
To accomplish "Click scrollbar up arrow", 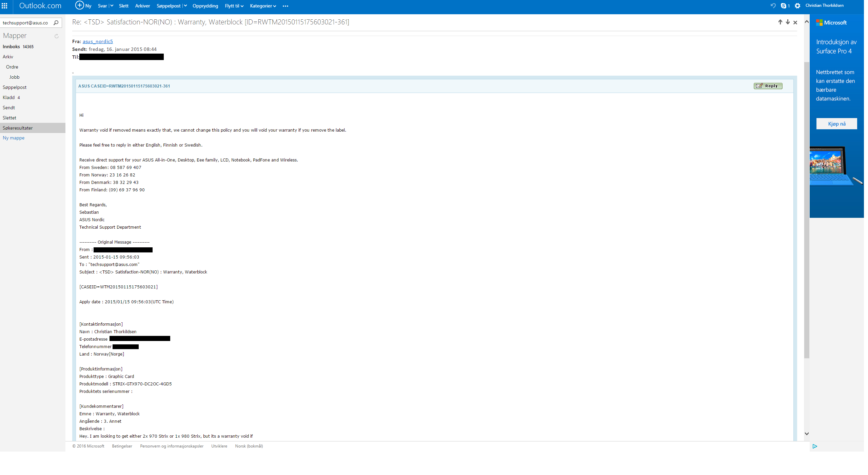I will [807, 22].
